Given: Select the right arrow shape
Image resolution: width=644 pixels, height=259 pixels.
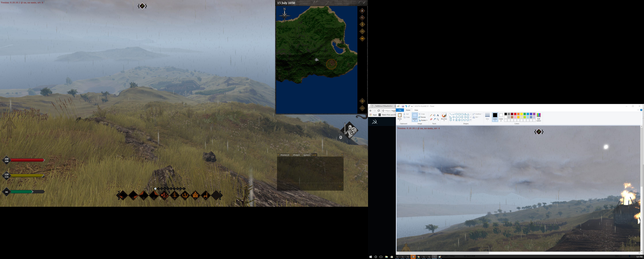Looking at the screenshot, I should [x=462, y=117].
